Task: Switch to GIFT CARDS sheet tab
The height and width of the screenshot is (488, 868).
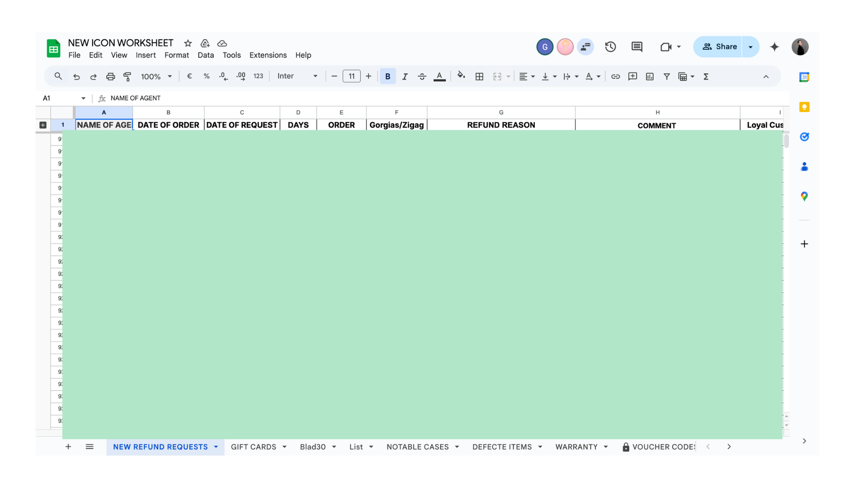Action: (x=253, y=447)
